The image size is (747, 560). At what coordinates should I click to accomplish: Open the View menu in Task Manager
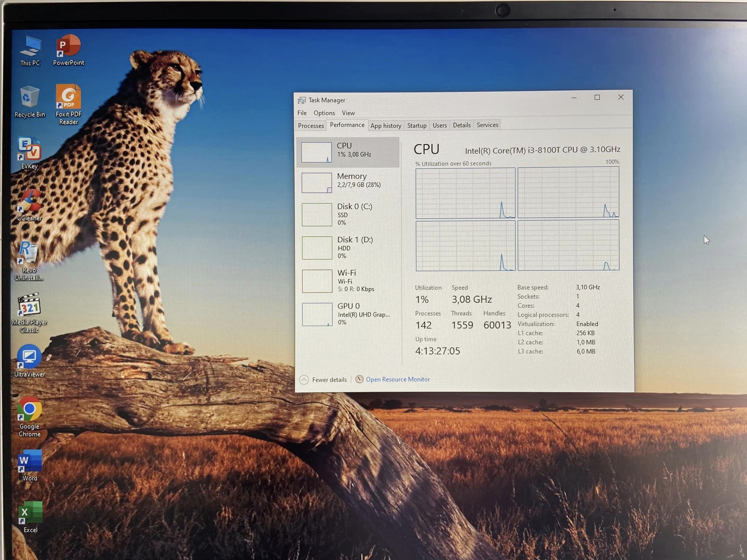click(x=348, y=113)
